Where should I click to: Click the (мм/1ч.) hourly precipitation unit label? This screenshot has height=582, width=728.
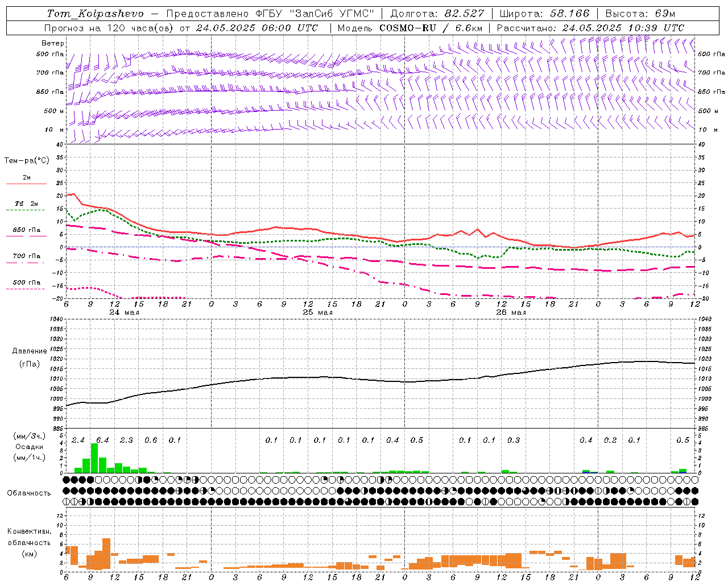tap(29, 458)
